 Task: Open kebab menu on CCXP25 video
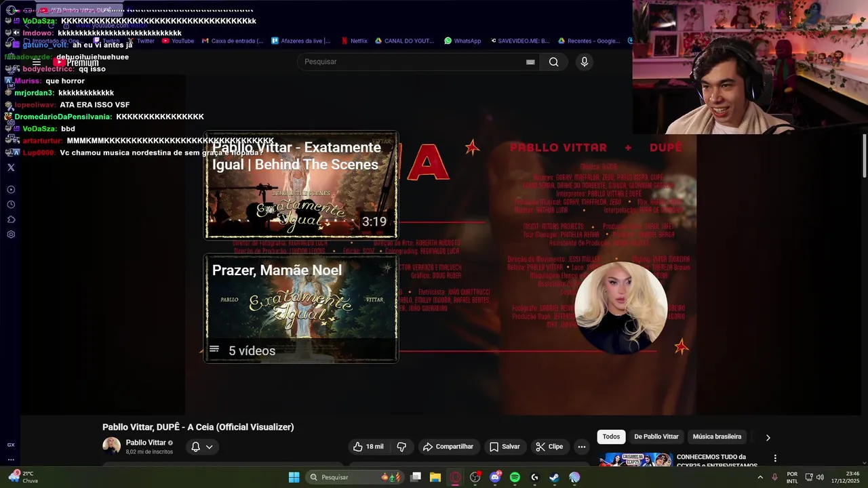[x=775, y=458]
